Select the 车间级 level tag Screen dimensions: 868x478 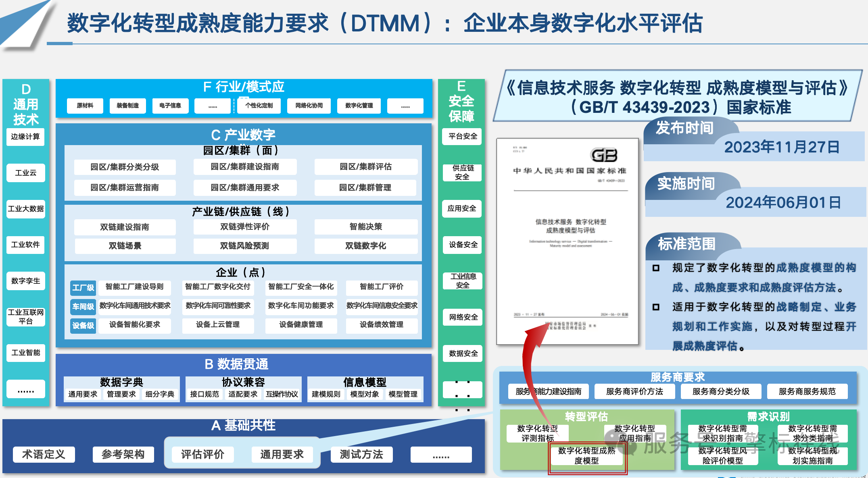(x=83, y=307)
